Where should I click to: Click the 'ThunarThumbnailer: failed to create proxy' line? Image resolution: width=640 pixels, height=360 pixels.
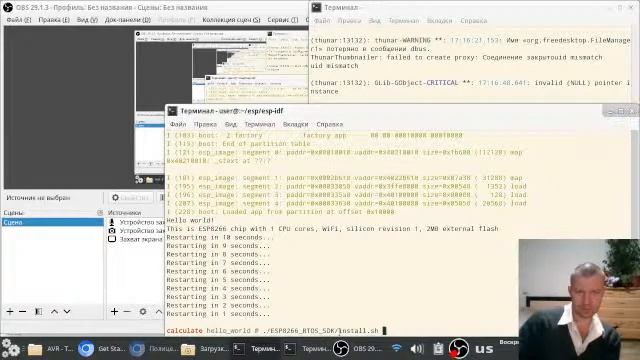click(x=456, y=57)
